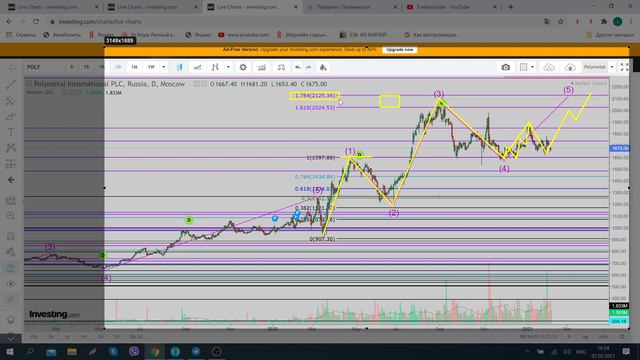Select the 1W timeframe
This screenshot has width=640, height=360.
coord(151,67)
